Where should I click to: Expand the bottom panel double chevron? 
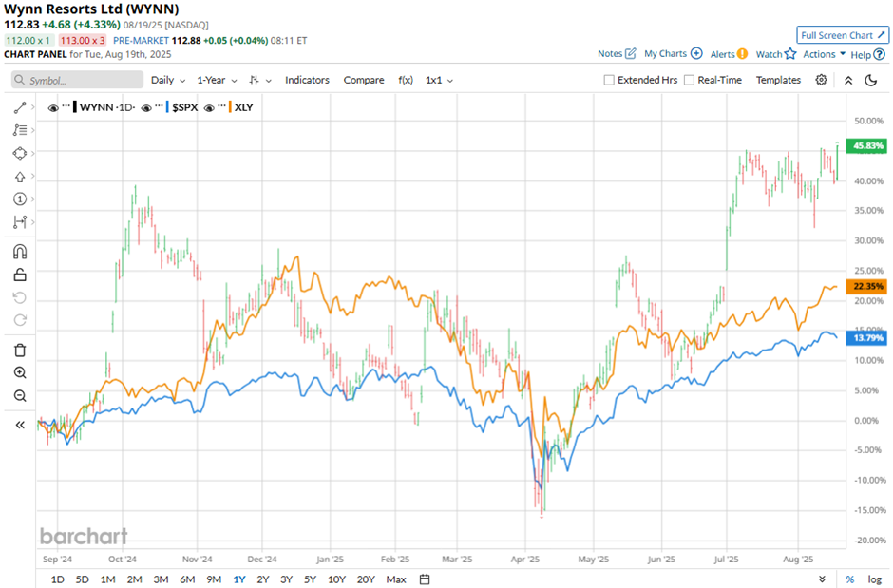[822, 579]
